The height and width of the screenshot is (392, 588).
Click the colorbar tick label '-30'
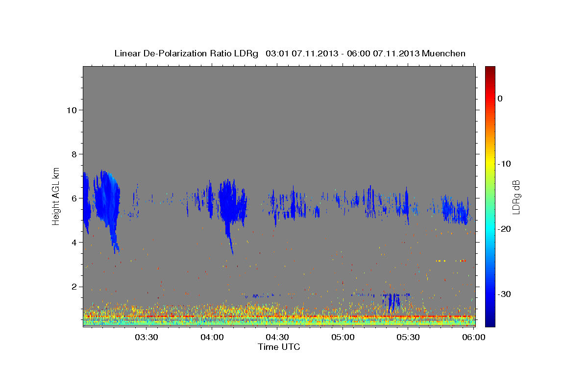505,294
